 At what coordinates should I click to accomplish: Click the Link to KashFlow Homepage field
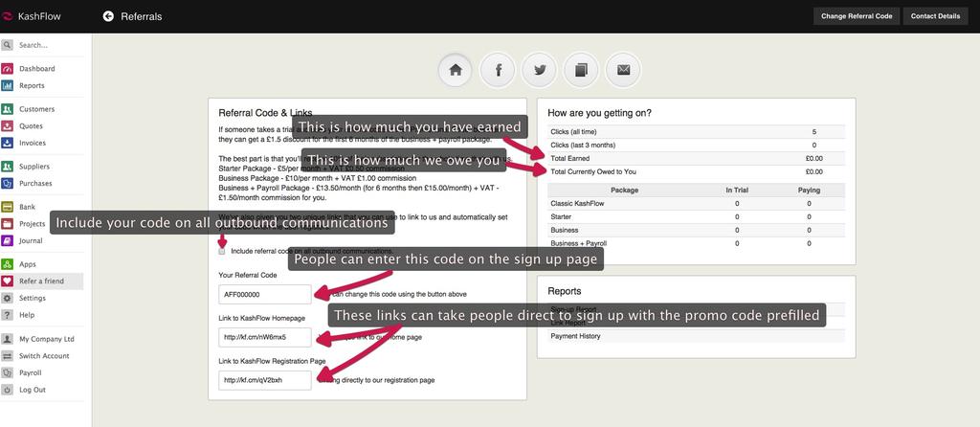(x=265, y=337)
